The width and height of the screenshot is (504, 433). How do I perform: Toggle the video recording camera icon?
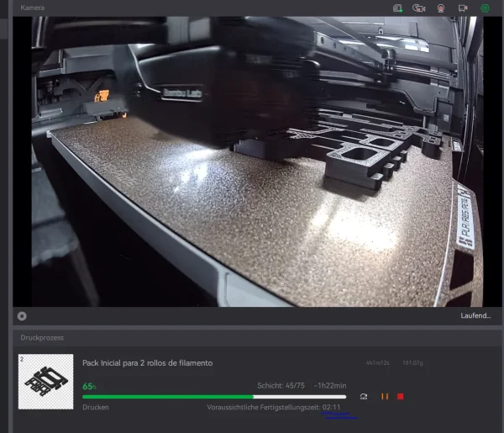tap(463, 8)
